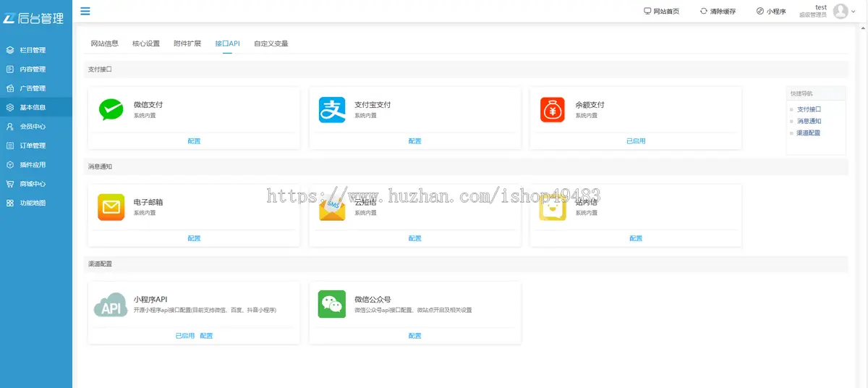Click the 微信公众号 card title

click(x=373, y=299)
